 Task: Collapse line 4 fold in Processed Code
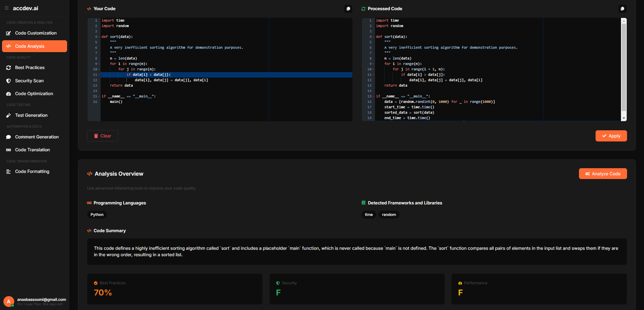click(x=373, y=37)
